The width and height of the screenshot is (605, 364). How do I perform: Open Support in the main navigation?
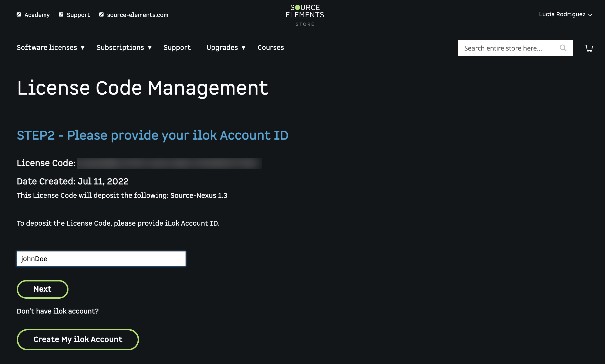coord(177,48)
